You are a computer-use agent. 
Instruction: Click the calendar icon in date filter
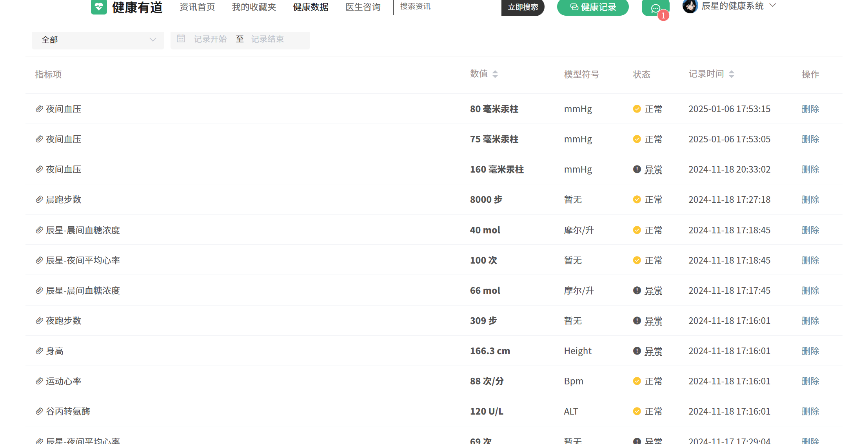(181, 38)
